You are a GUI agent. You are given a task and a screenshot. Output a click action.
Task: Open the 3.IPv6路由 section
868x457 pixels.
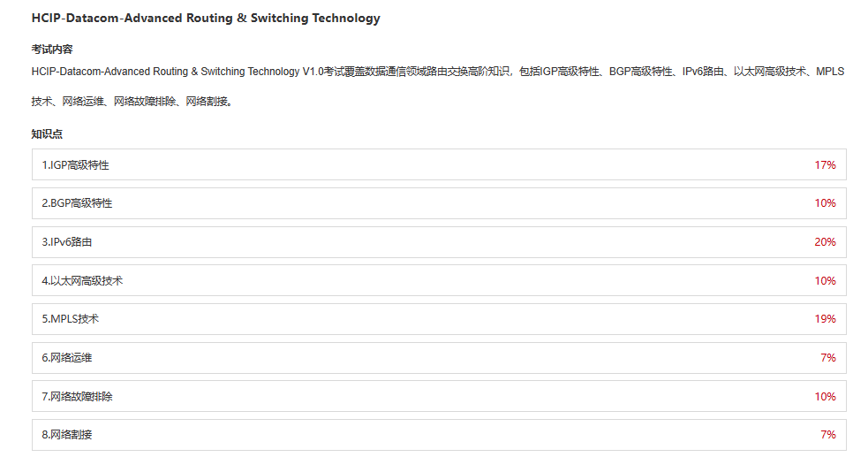coord(439,242)
